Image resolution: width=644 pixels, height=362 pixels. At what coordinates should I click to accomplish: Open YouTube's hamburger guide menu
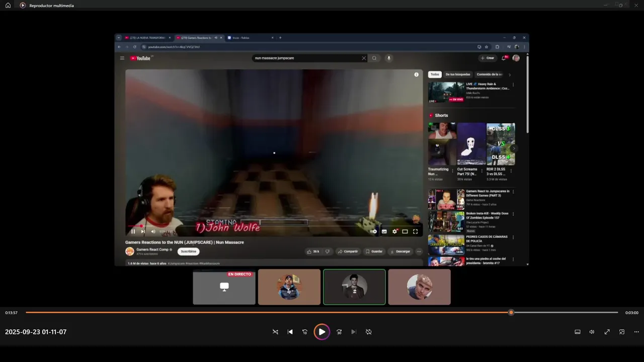[122, 58]
